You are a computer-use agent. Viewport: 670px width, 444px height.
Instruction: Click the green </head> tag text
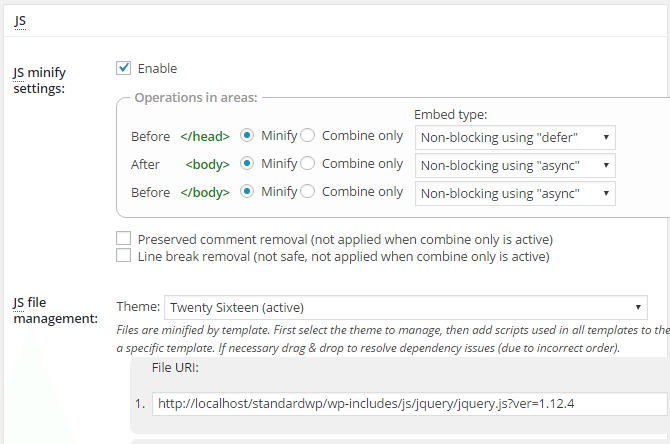click(205, 136)
